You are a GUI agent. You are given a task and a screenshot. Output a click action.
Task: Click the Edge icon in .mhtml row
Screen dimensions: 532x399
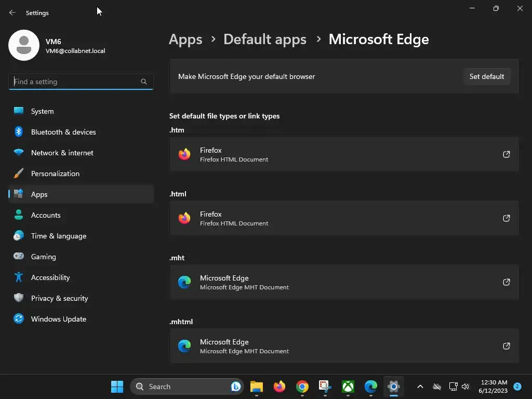click(184, 346)
